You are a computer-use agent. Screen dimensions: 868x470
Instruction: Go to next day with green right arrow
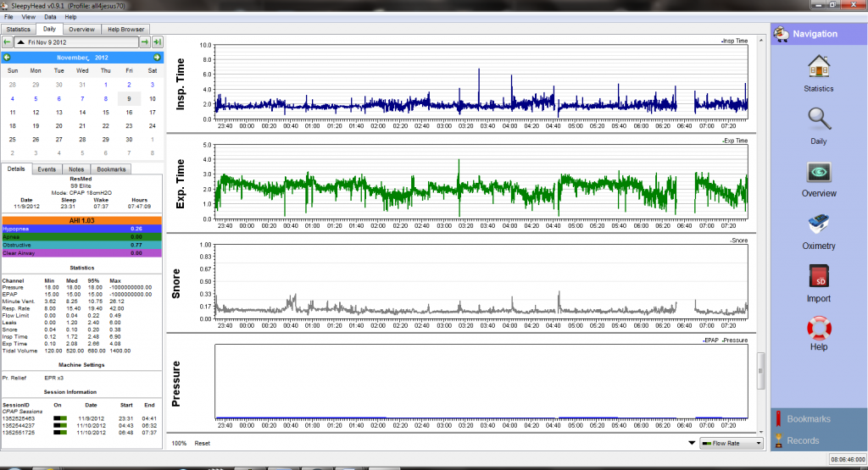pos(144,42)
